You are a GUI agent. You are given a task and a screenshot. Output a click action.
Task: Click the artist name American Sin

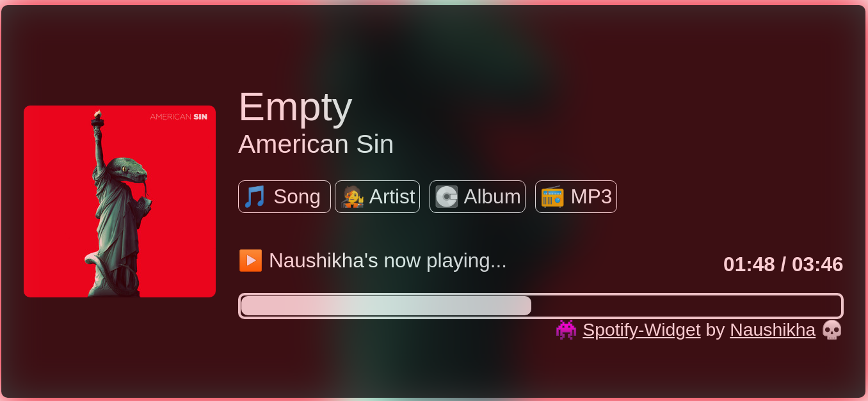point(316,144)
